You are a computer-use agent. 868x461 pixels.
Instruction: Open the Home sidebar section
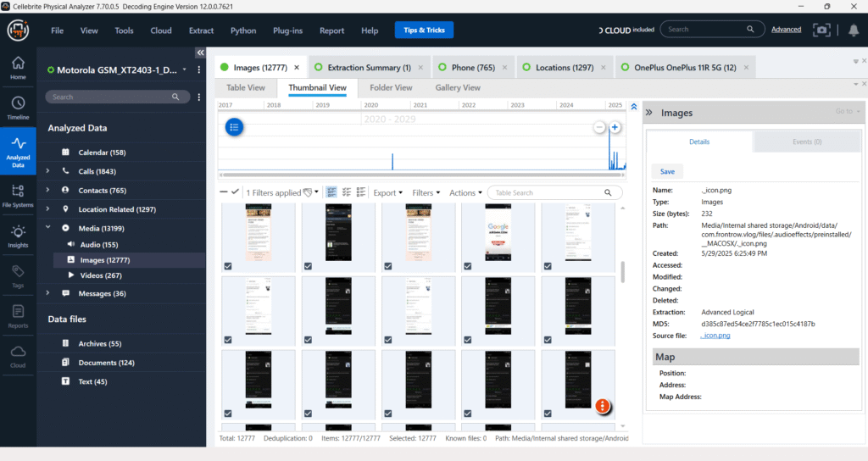(18, 68)
